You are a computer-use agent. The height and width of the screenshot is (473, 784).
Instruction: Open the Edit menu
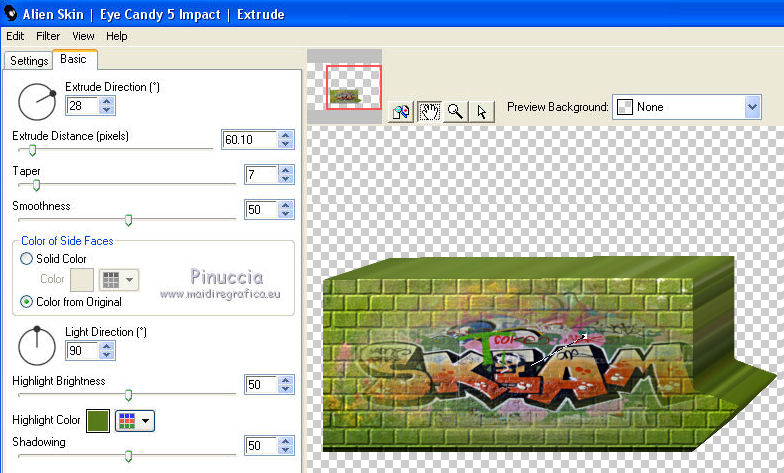pyautogui.click(x=15, y=36)
